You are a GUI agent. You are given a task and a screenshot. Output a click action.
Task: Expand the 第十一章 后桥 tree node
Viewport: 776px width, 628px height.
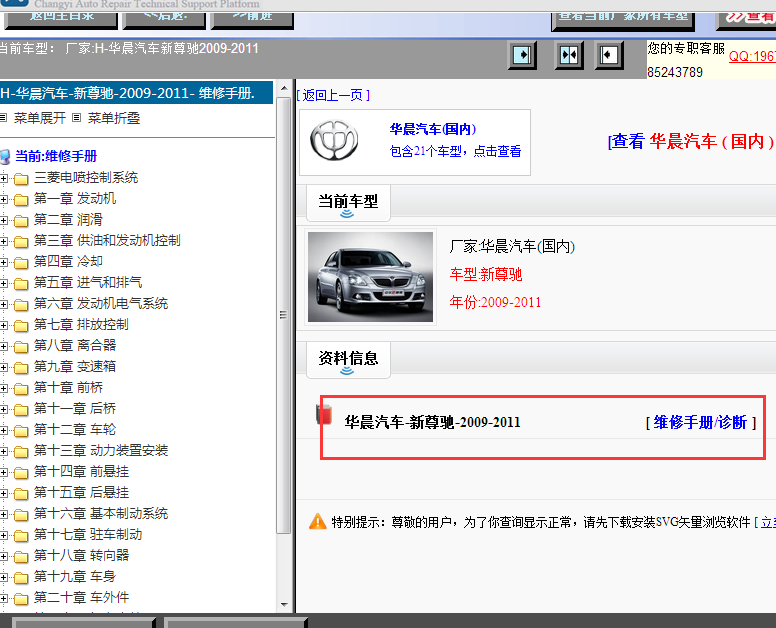pyautogui.click(x=3, y=409)
